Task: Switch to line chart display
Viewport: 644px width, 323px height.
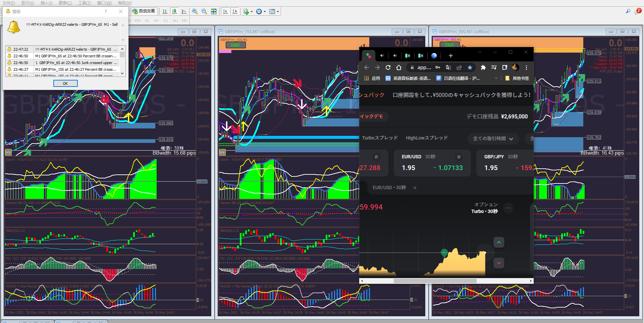Action: click(184, 11)
